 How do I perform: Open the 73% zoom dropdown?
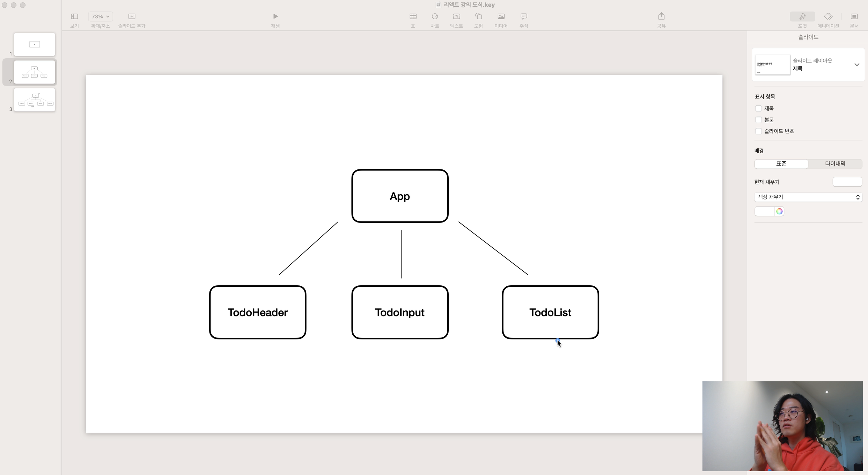(100, 16)
